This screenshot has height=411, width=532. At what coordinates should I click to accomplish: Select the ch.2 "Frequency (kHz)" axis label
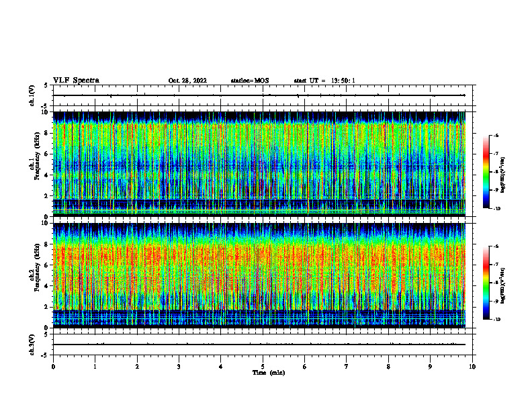tap(37, 267)
